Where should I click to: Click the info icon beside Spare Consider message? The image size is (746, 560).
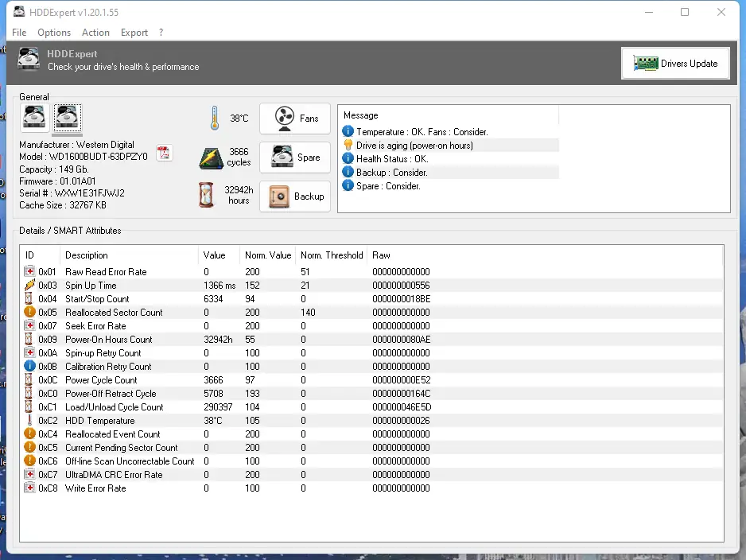click(348, 185)
